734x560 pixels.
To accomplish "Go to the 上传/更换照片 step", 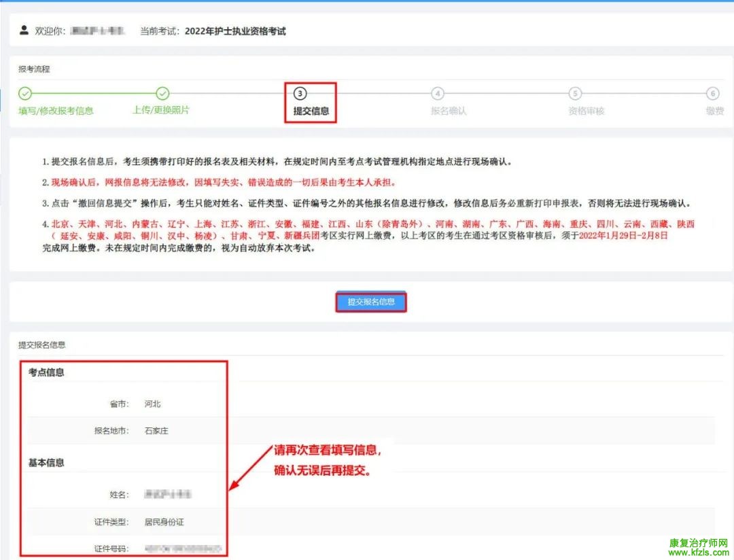I will point(161,110).
